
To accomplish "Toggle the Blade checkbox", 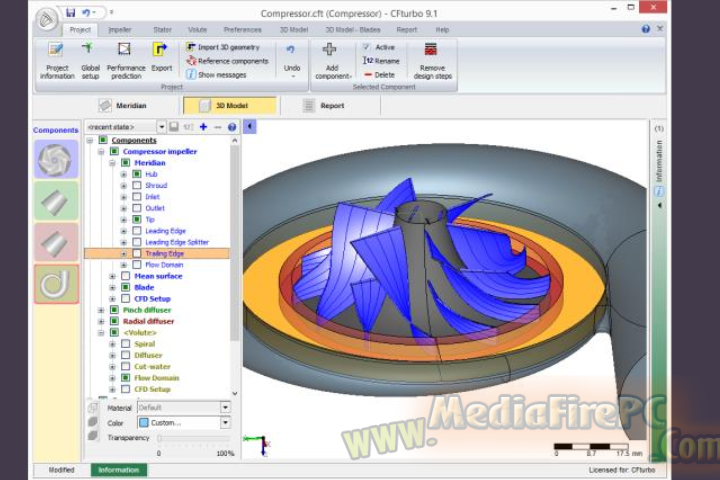I will coord(125,287).
